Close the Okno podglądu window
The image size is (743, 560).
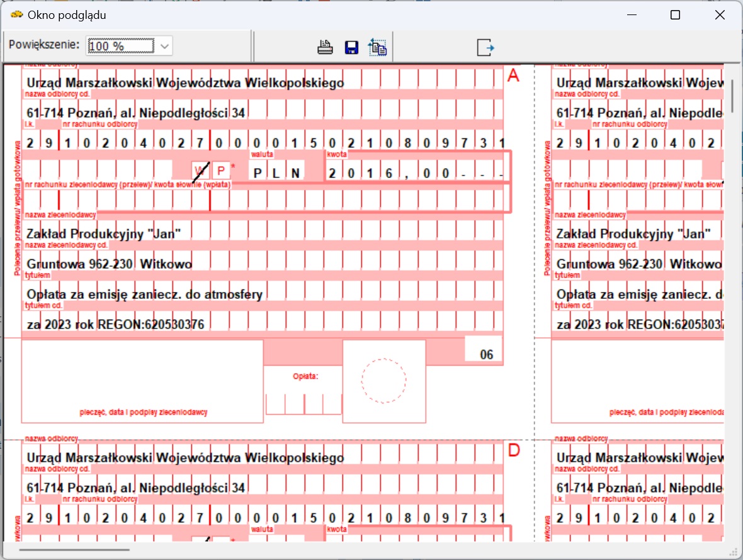click(x=720, y=15)
